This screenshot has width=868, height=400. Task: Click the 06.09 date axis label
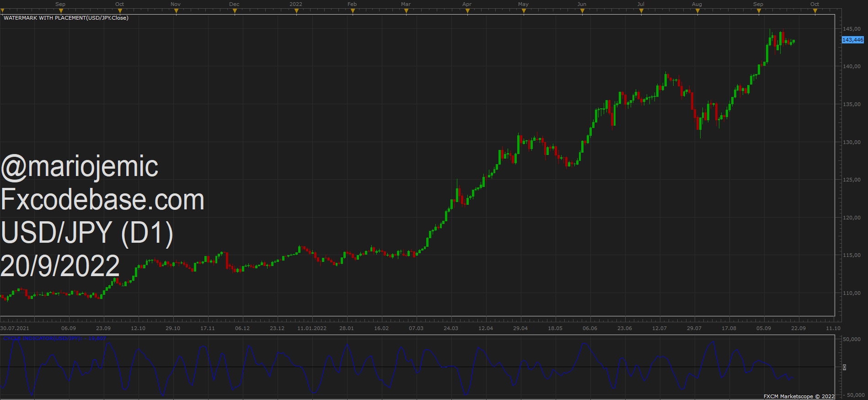coord(69,328)
